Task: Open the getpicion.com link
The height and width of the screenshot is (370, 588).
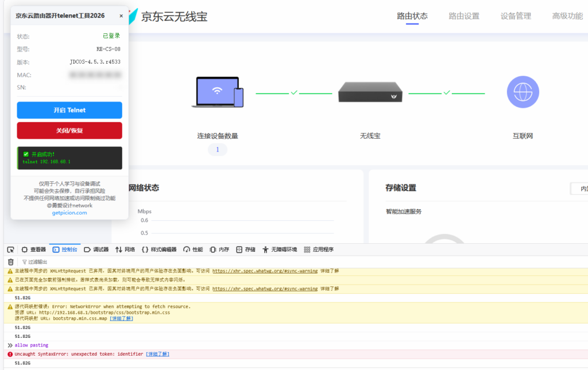Action: pos(69,213)
